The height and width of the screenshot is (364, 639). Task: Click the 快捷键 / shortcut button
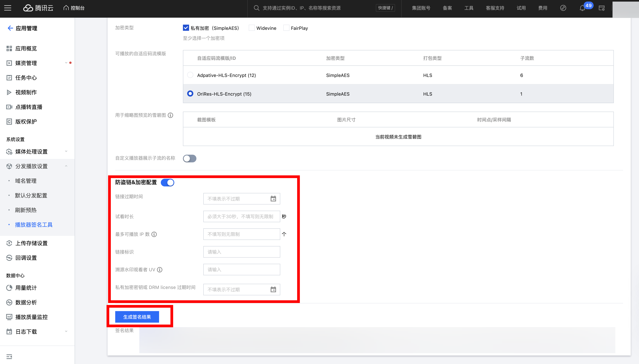point(385,8)
